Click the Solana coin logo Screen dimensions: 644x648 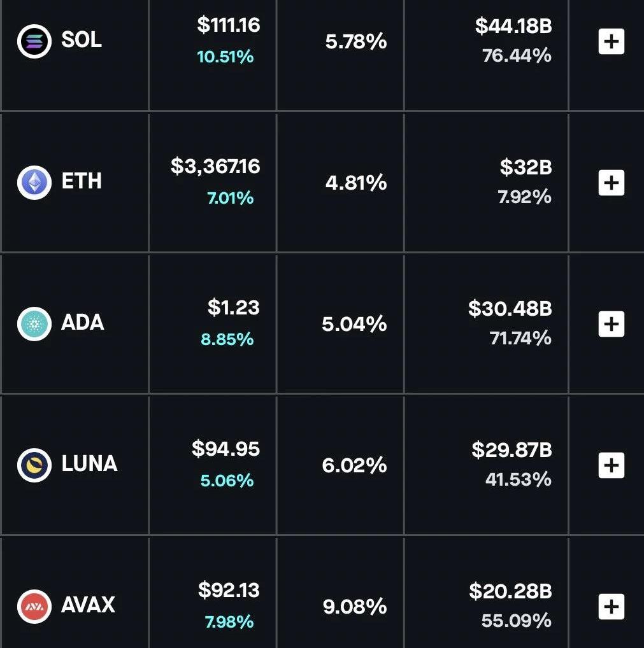[34, 41]
